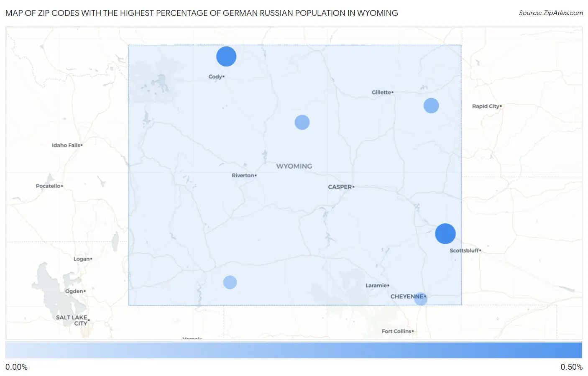
Task: Click the Gillette city label
Action: 381,92
